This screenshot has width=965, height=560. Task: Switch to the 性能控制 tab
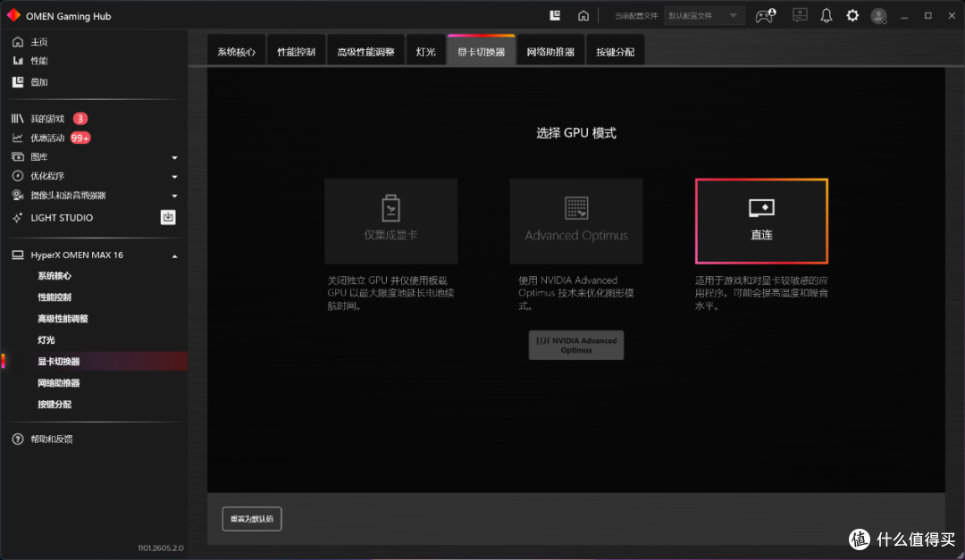[296, 52]
